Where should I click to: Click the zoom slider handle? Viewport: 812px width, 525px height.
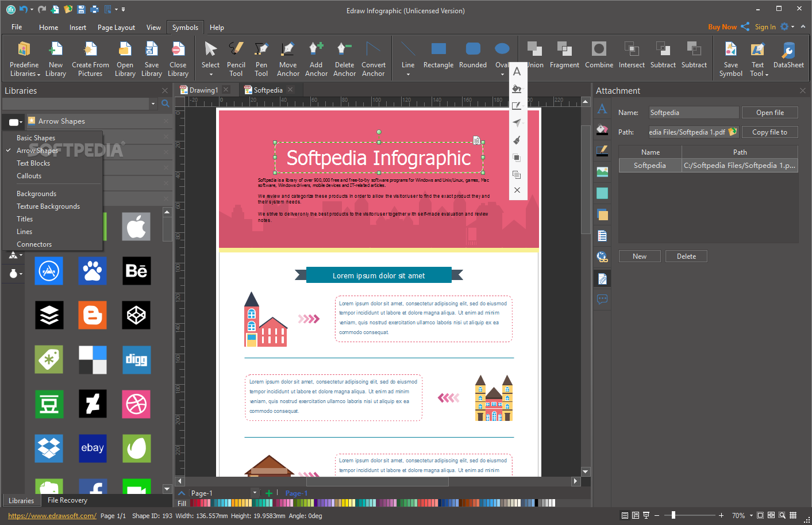click(673, 515)
